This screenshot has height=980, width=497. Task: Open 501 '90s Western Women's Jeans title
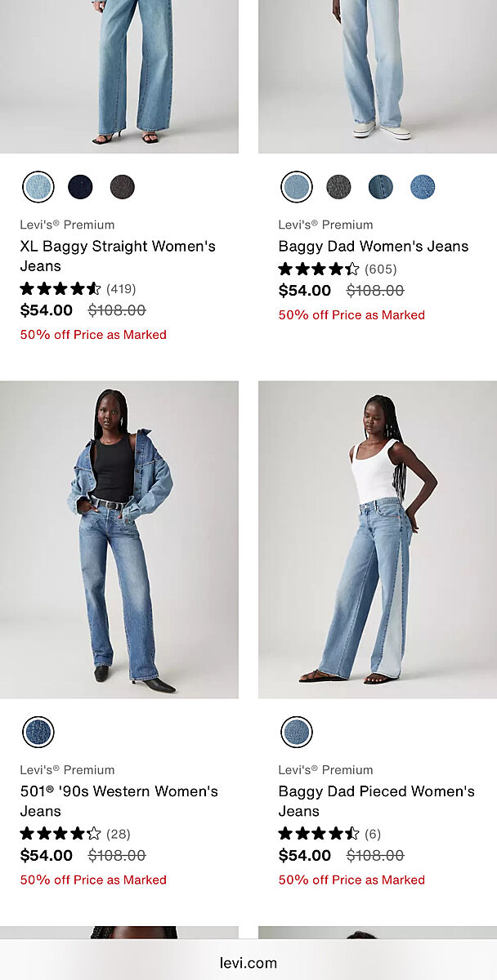tap(119, 801)
